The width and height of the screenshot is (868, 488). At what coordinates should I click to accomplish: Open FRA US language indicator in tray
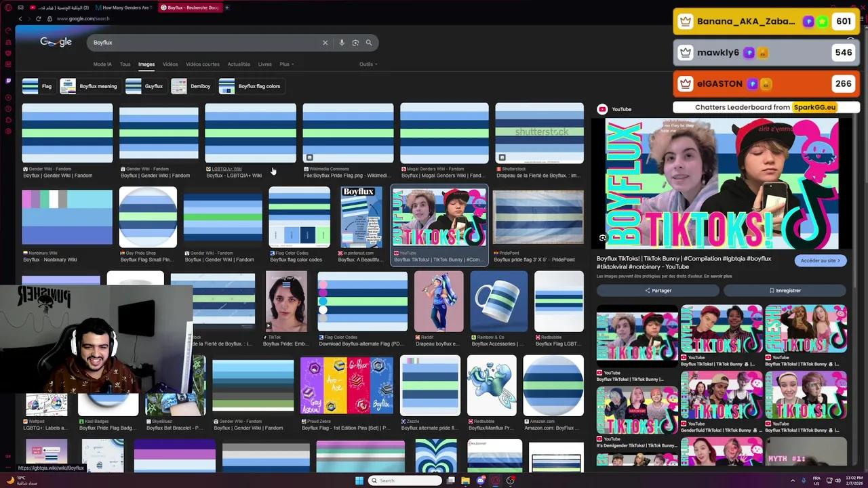(817, 481)
